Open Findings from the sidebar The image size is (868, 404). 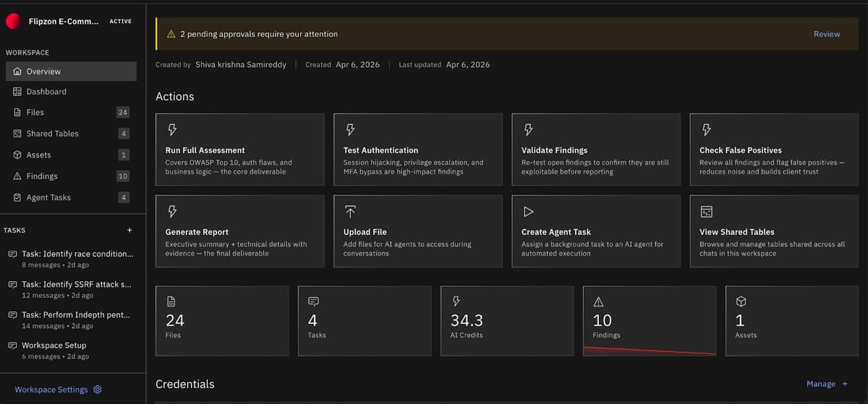coord(71,176)
